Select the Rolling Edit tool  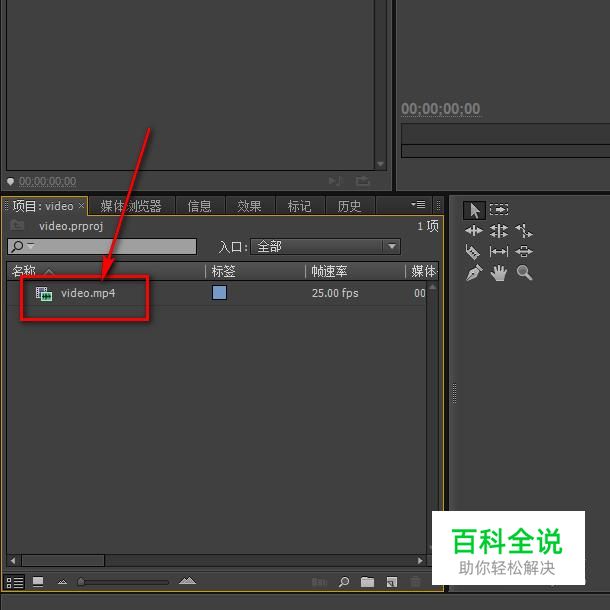coord(499,231)
